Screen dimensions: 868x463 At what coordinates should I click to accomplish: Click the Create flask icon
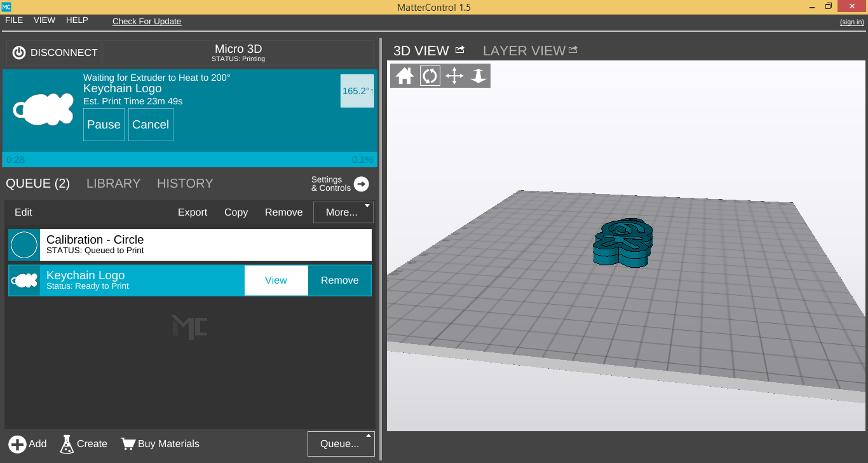pyautogui.click(x=67, y=444)
